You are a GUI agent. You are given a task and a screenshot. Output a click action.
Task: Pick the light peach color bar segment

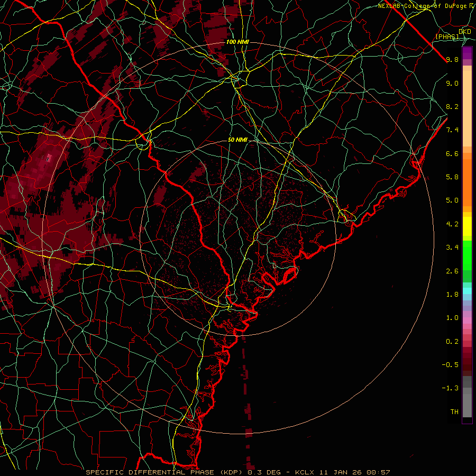pyautogui.click(x=467, y=108)
